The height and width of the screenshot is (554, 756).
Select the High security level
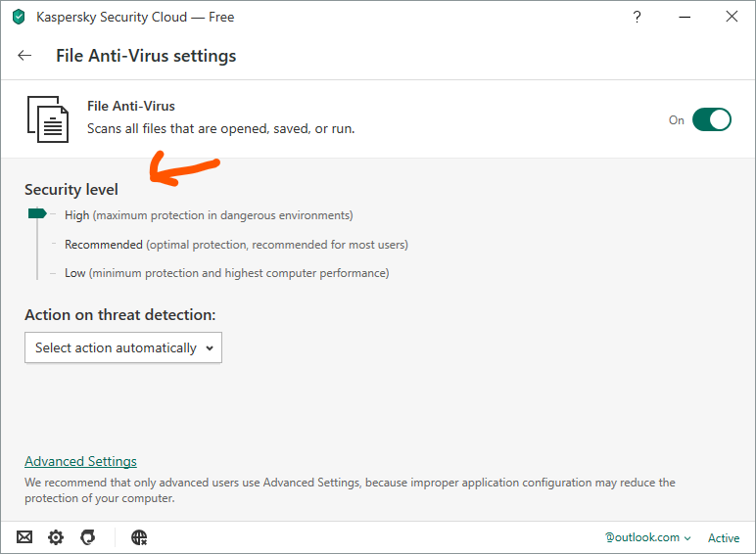click(x=76, y=214)
